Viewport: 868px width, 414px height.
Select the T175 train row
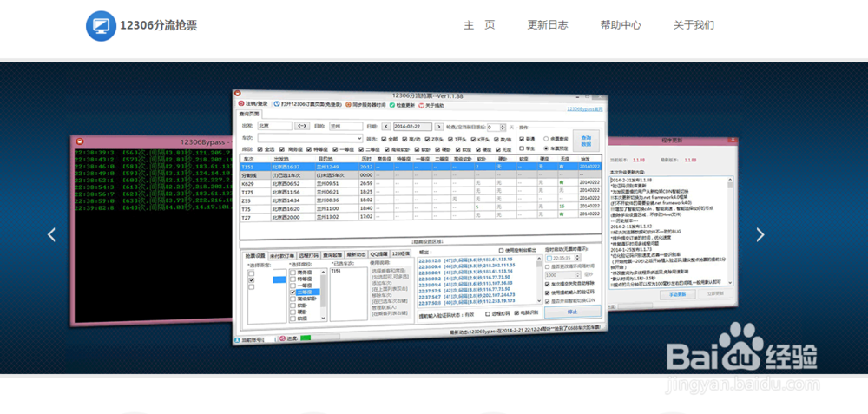point(420,192)
